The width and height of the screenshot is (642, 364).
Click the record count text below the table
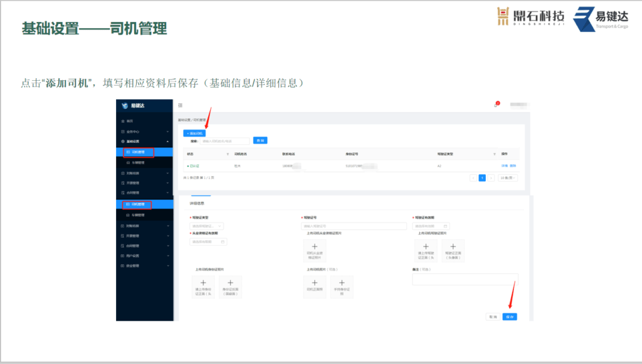point(199,178)
